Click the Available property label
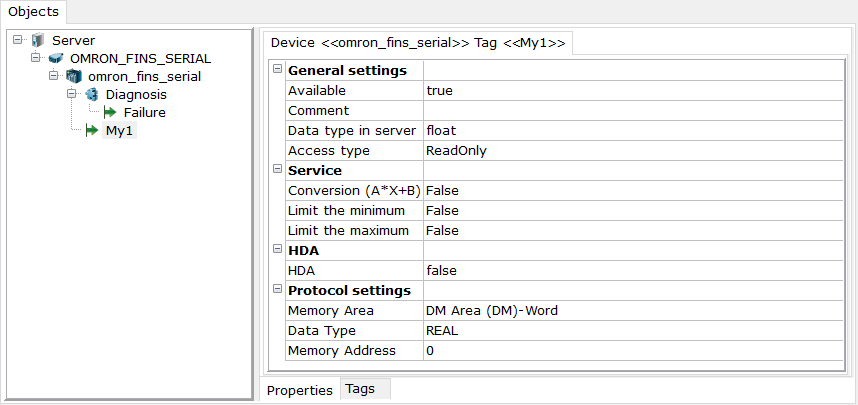 pos(317,90)
